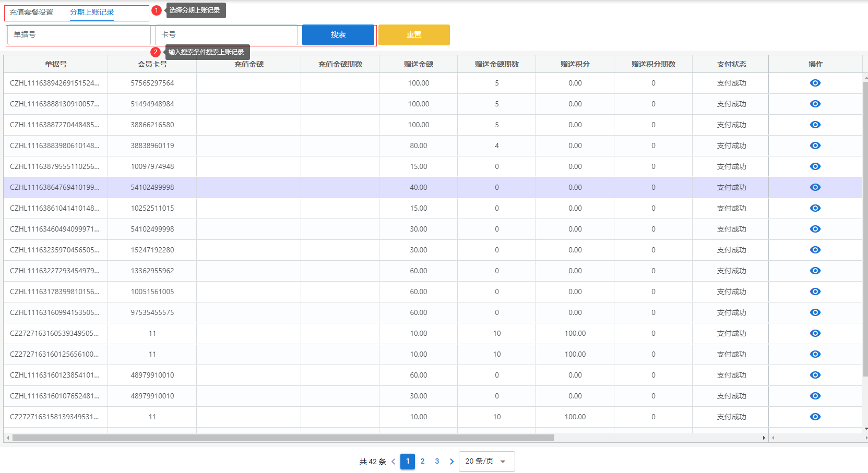Image resolution: width=868 pixels, height=473 pixels.
Task: Go to previous page arrow
Action: [393, 462]
